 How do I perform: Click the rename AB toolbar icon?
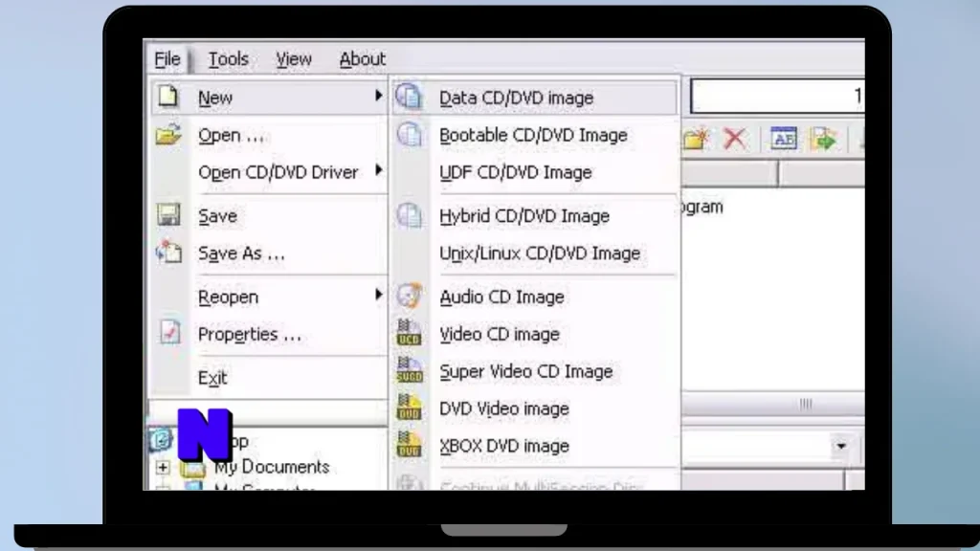783,138
